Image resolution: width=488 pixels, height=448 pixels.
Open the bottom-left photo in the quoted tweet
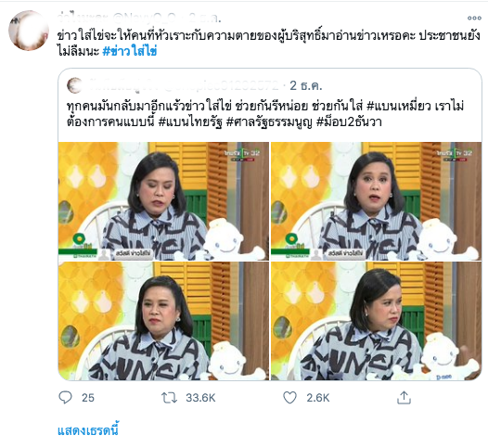(163, 321)
